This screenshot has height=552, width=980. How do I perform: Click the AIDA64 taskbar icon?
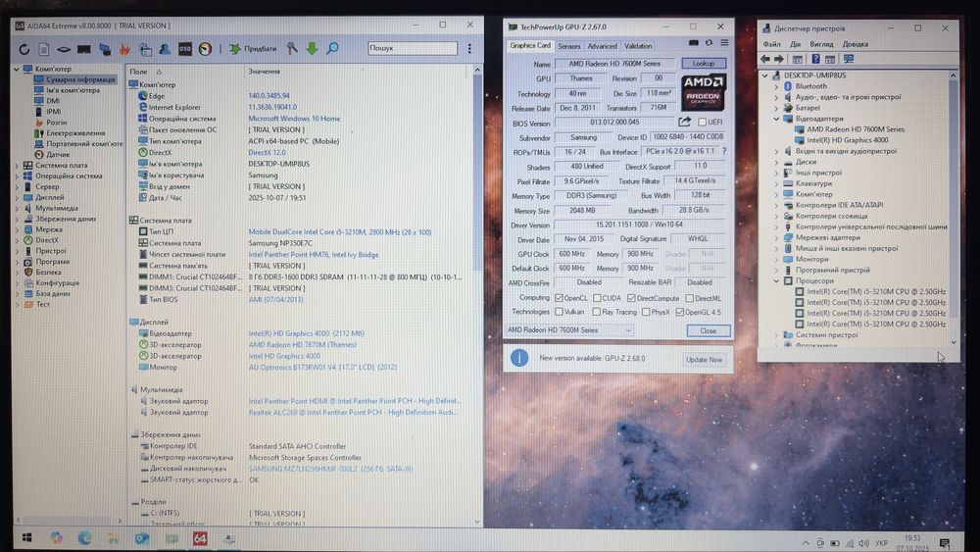(200, 538)
